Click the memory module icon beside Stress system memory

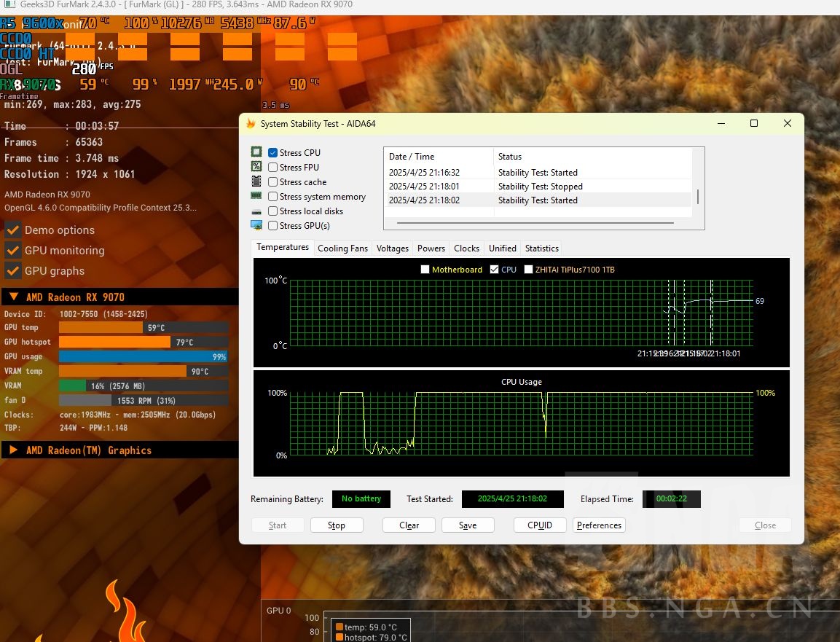click(256, 196)
